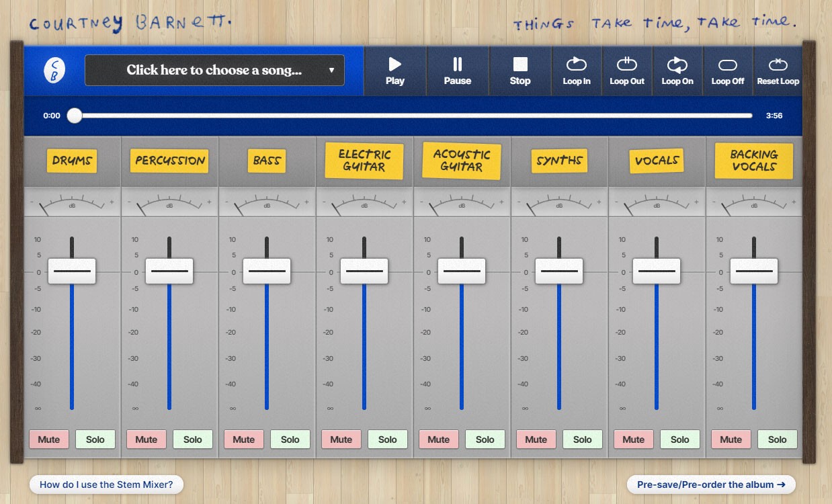This screenshot has width=832, height=504.
Task: Click the Percussion sticky note label
Action: coord(169,161)
